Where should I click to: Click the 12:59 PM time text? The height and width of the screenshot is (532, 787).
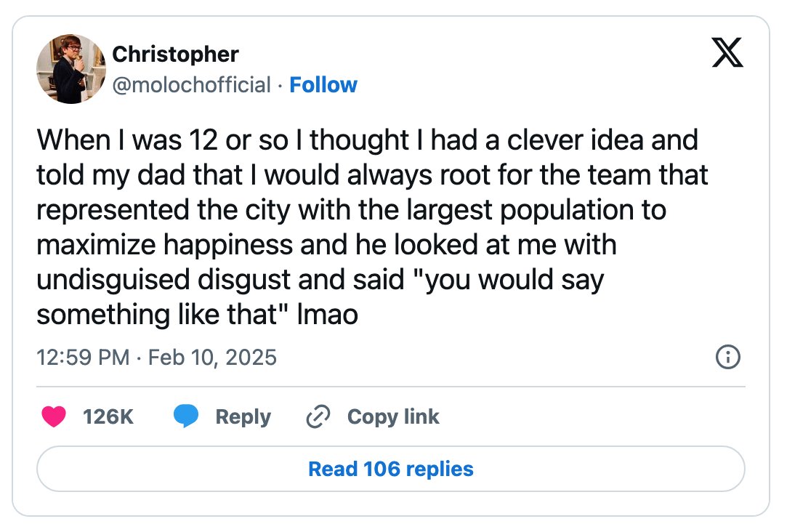tap(84, 358)
